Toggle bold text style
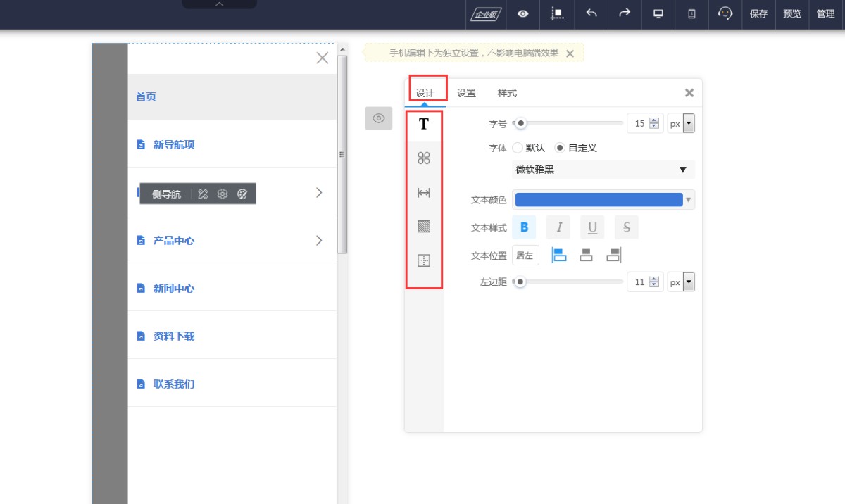 524,227
